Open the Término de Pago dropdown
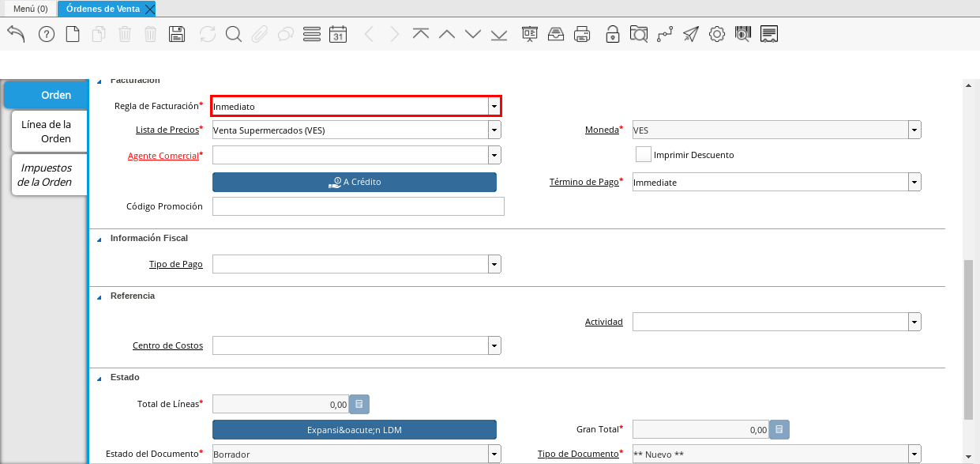The width and height of the screenshot is (980, 464). (914, 182)
